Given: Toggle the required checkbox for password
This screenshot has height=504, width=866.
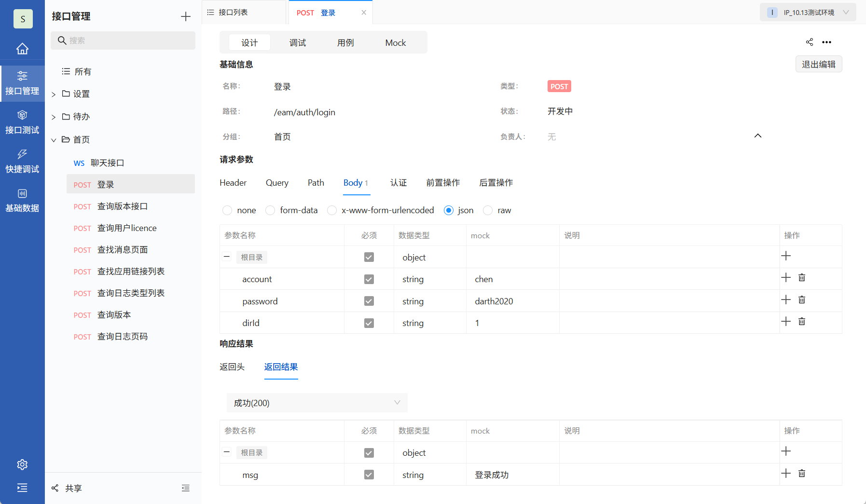Looking at the screenshot, I should coord(369,300).
